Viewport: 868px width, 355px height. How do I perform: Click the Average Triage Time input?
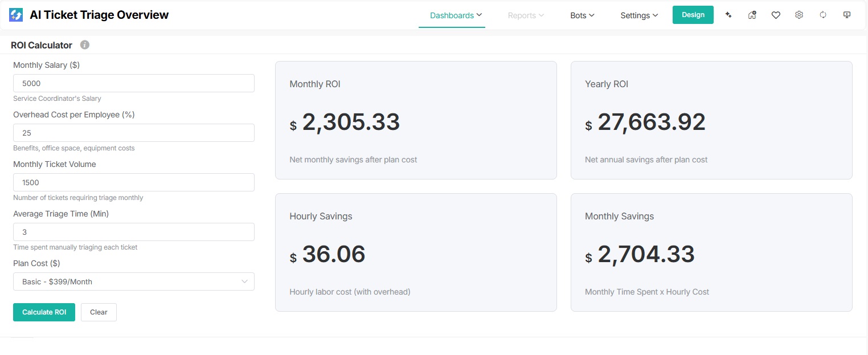click(133, 232)
